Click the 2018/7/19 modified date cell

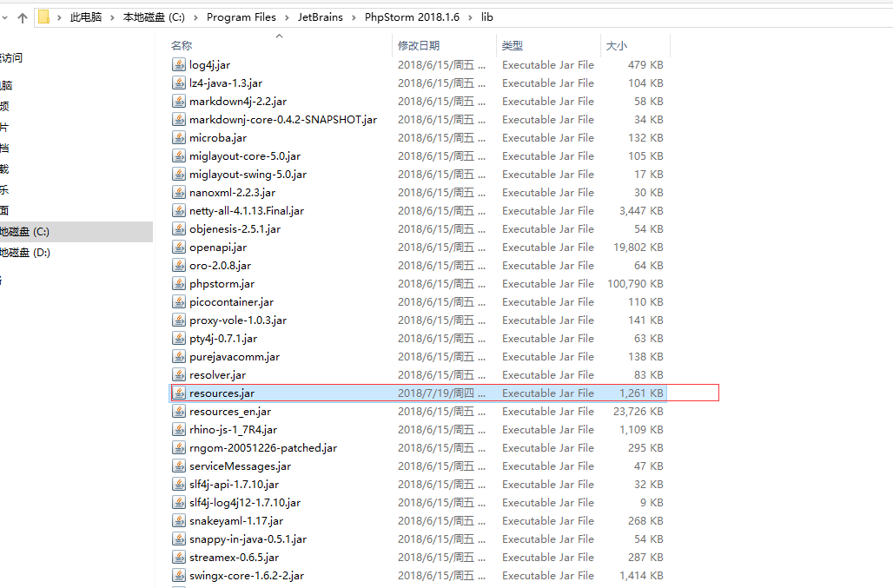tap(441, 393)
